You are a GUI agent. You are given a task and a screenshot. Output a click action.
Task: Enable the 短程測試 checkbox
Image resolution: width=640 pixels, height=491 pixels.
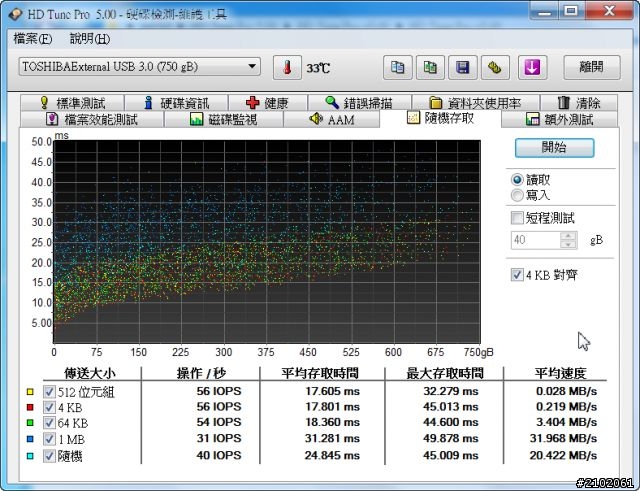[517, 218]
